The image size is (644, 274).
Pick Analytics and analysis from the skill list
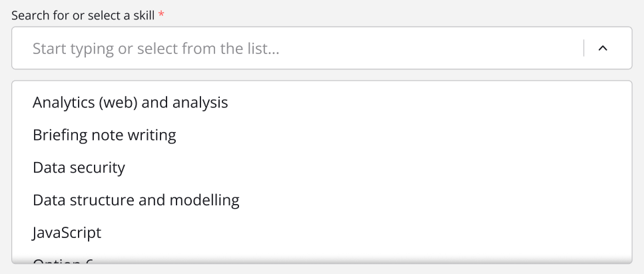(x=131, y=103)
